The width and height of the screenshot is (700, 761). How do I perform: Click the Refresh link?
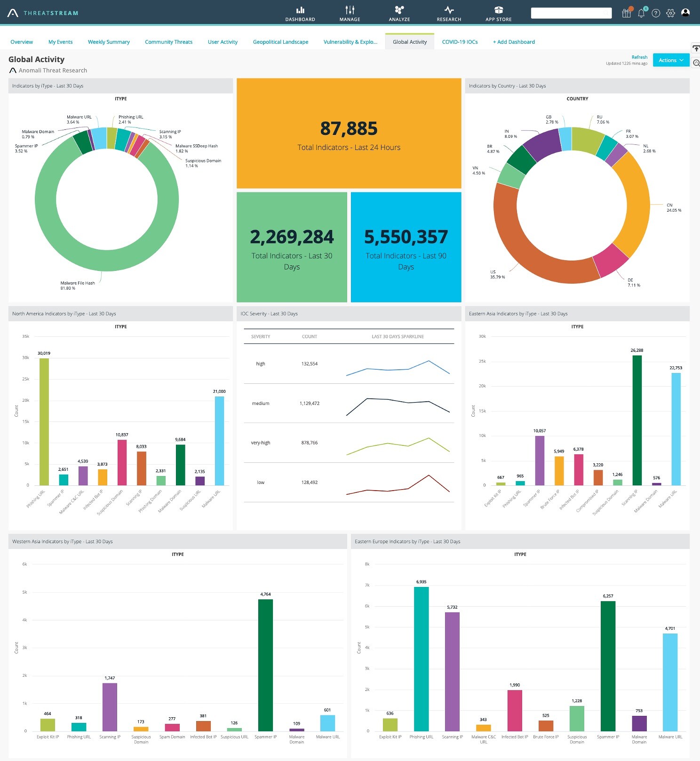pos(639,57)
